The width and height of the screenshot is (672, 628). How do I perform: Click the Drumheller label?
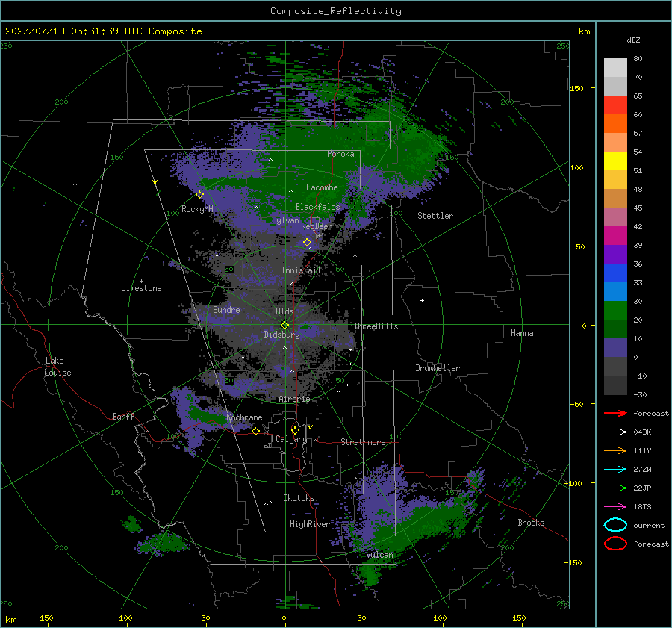pos(438,368)
